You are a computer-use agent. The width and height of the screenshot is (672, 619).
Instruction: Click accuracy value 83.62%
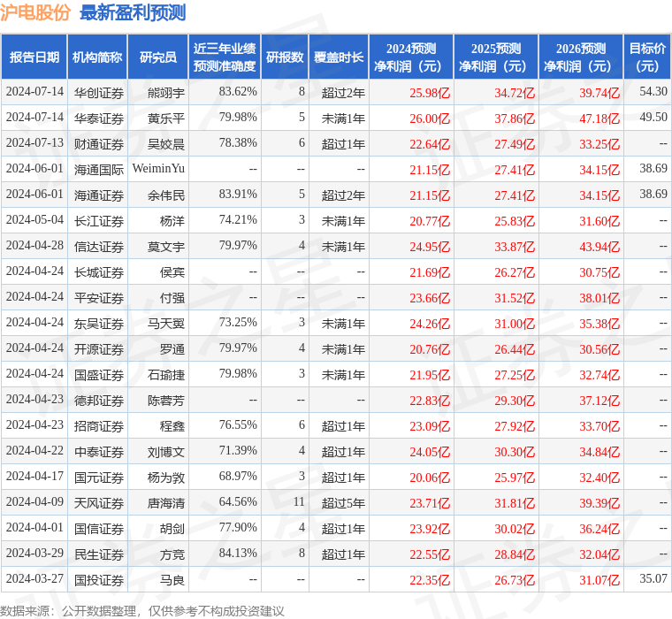coord(238,91)
